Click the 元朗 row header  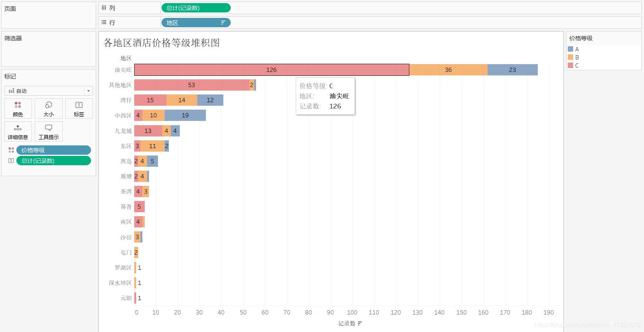pyautogui.click(x=126, y=298)
